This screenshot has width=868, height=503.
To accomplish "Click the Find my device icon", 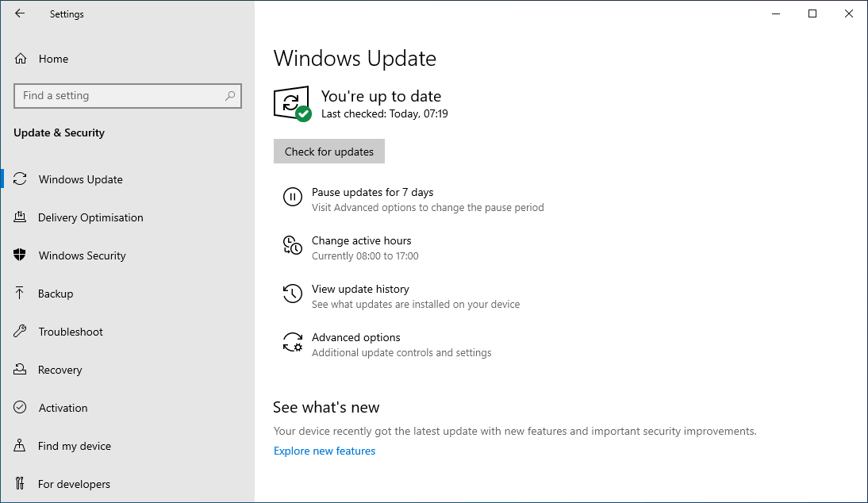I will [20, 445].
